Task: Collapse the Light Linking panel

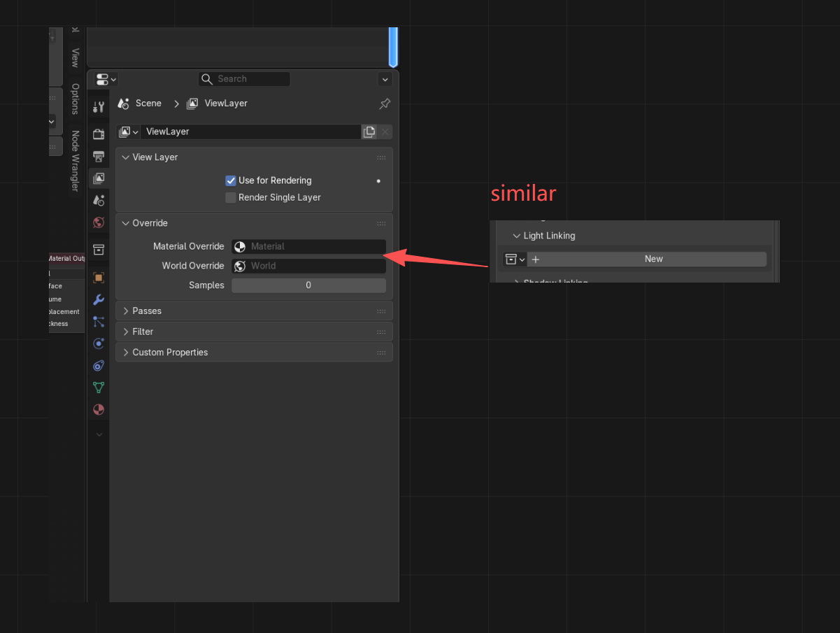Action: 517,236
